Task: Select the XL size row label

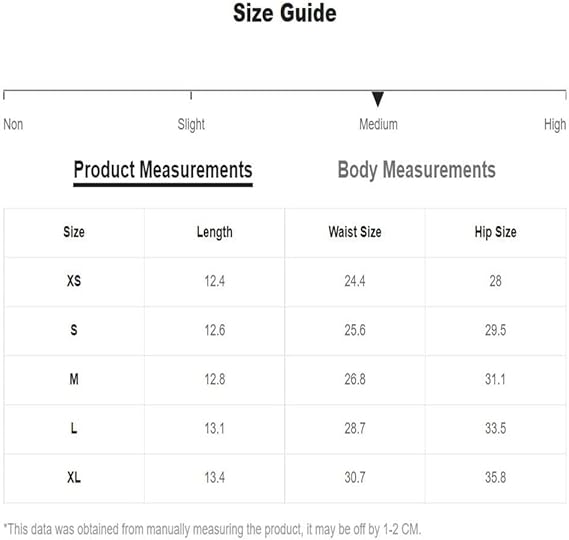Action: coord(74,477)
